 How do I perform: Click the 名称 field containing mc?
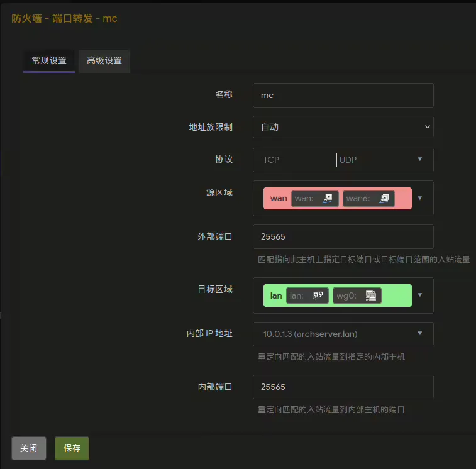(x=343, y=96)
